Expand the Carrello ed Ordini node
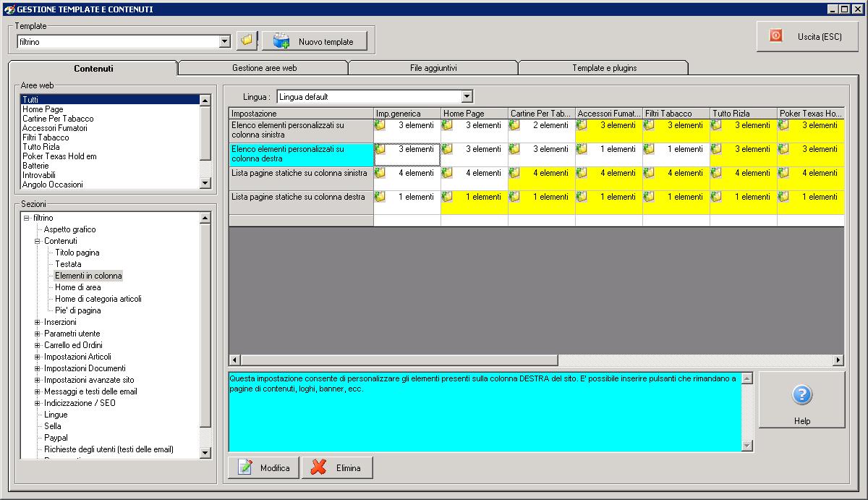Screen dimensions: 868x500 coord(38,345)
